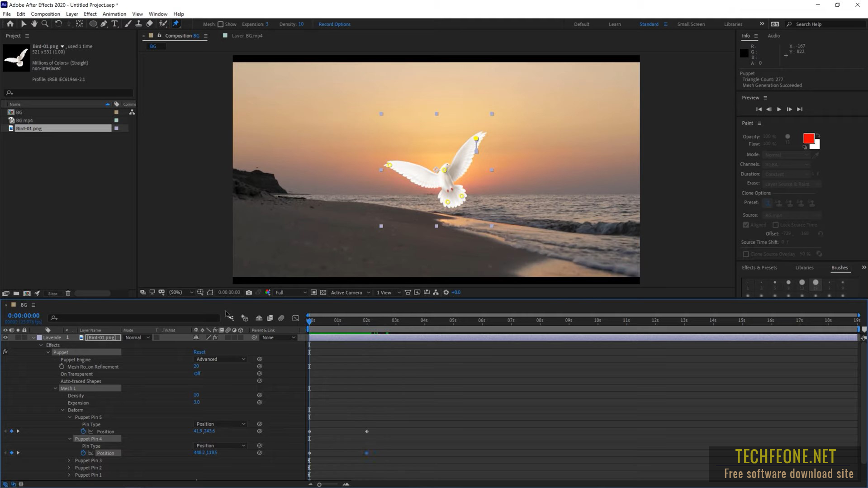Image resolution: width=868 pixels, height=488 pixels.
Task: Toggle keyframe diamond for Puppet Pin 4 Position
Action: point(12,453)
